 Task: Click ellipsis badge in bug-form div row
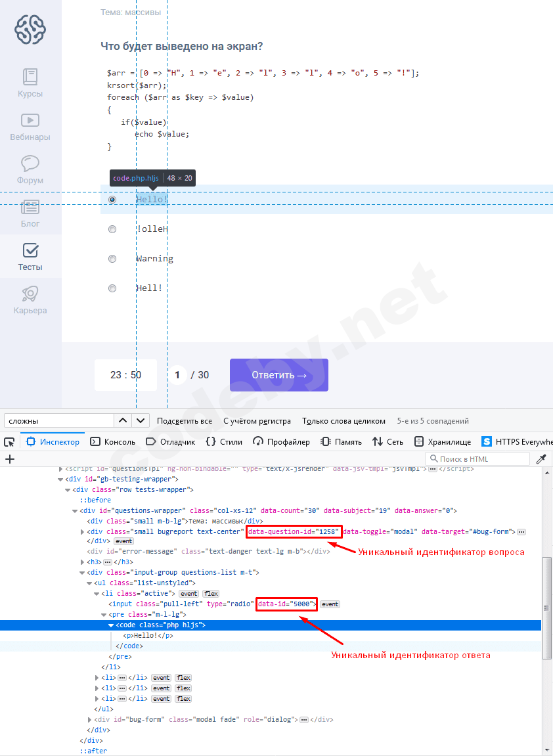pyautogui.click(x=303, y=719)
